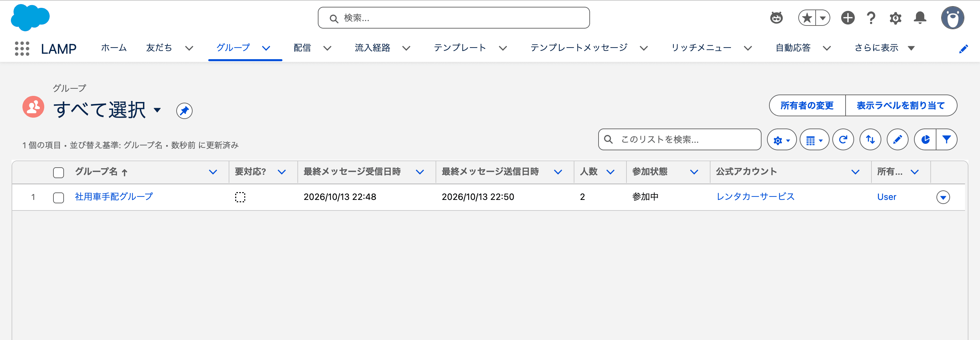Open the user profile avatar

click(x=952, y=17)
